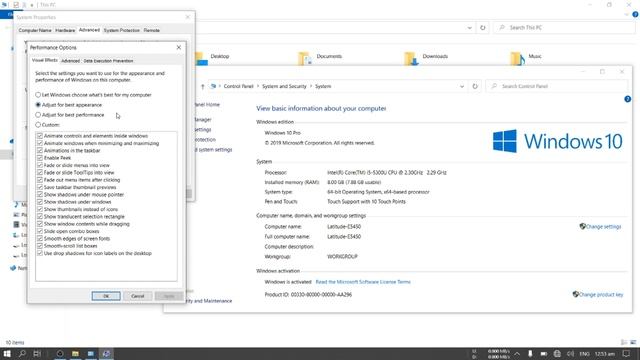Focus the Search This PC field
The width and height of the screenshot is (640, 360).
(x=565, y=28)
